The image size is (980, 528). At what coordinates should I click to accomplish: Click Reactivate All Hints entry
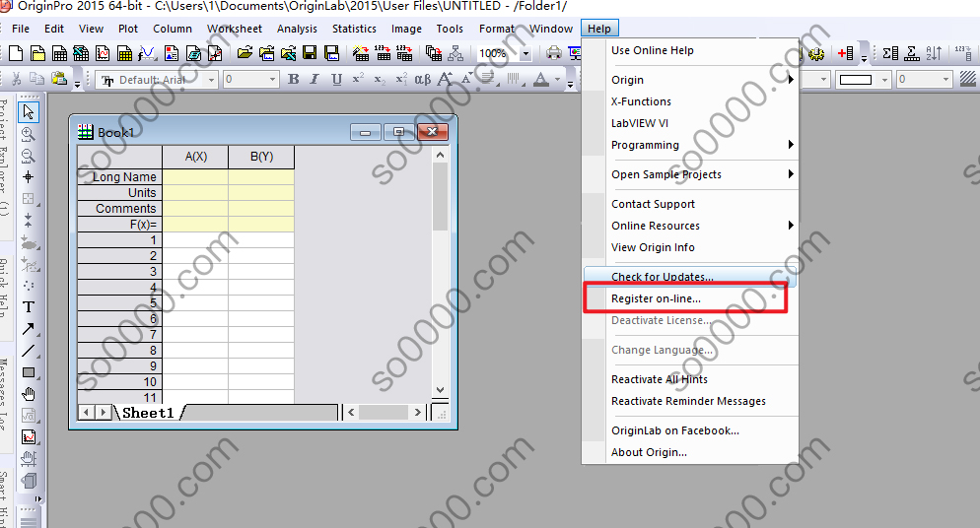(690, 379)
